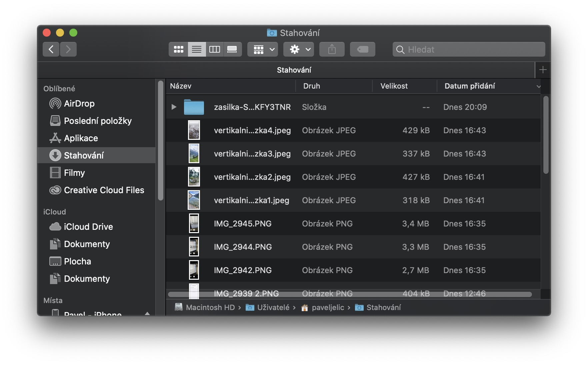
Task: Select iCloud Drive in the sidebar
Action: tap(88, 227)
